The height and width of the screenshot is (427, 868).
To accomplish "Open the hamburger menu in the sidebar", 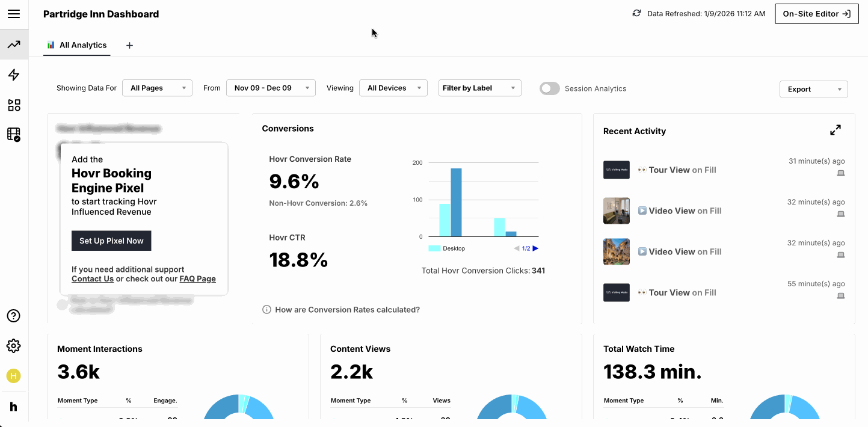I will (14, 14).
